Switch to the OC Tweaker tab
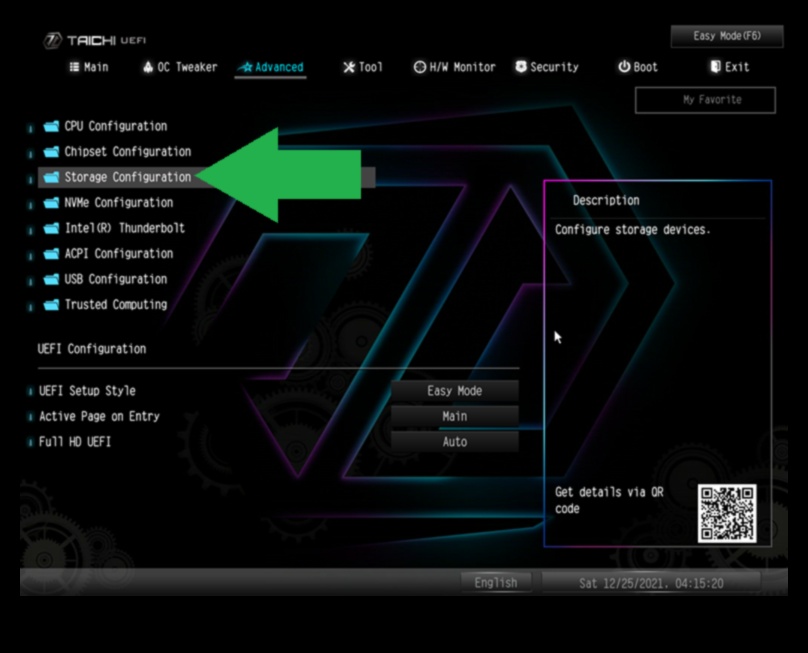This screenshot has height=653, width=808. click(x=180, y=67)
